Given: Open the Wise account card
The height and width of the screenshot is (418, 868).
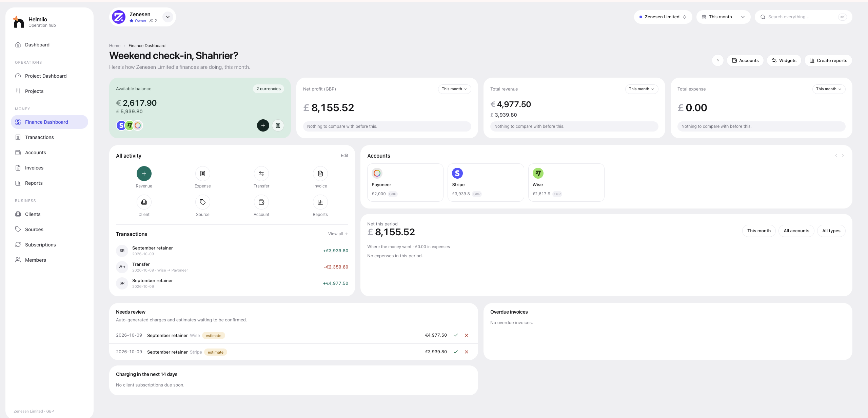Looking at the screenshot, I should (x=566, y=183).
